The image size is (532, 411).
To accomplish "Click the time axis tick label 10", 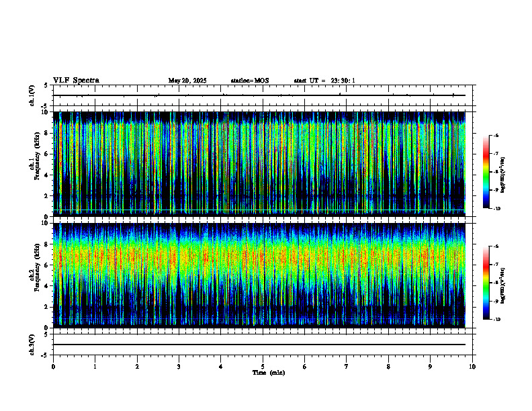I will pyautogui.click(x=472, y=367).
